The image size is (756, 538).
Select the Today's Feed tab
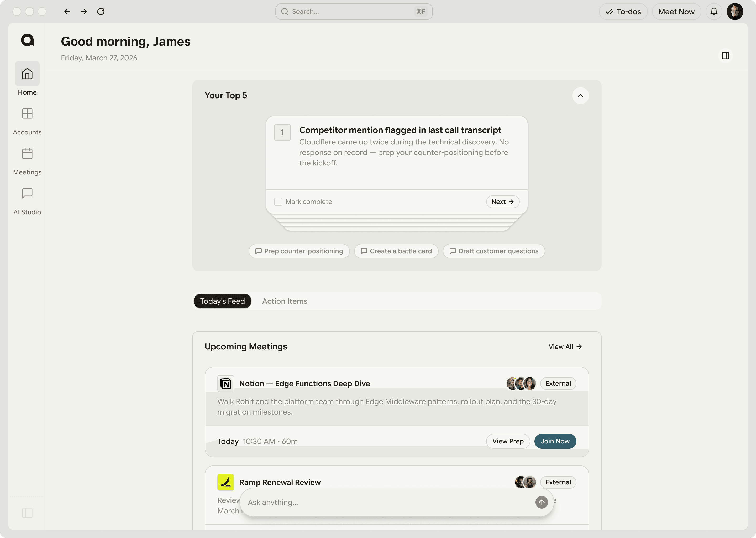tap(222, 301)
